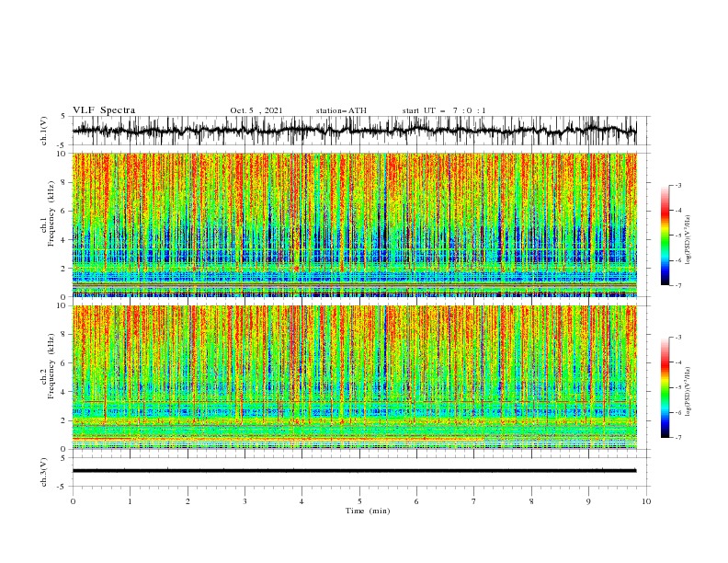Click the ch.3 flat voltage trace
The width and height of the screenshot is (728, 563).
point(354,471)
